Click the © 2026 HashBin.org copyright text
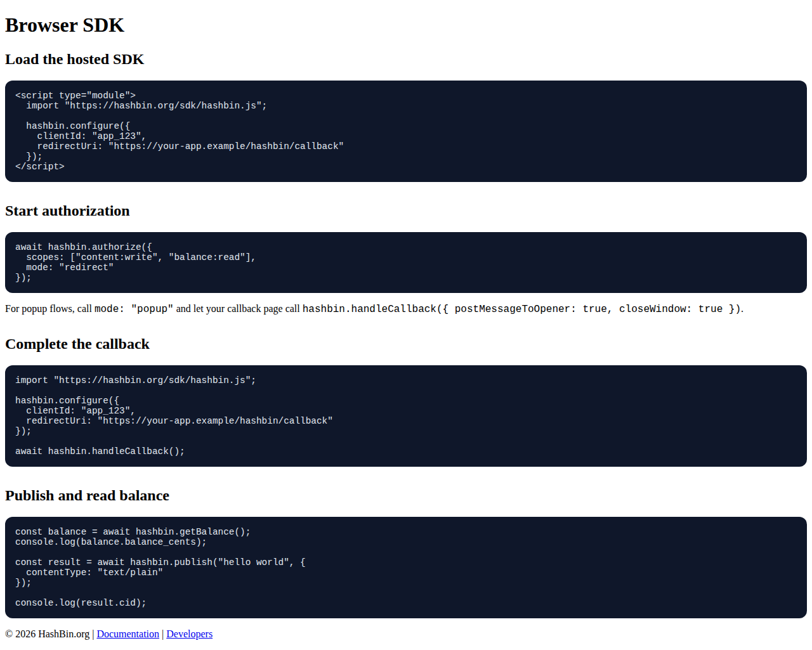Viewport: 812px width, 650px height. [48, 634]
